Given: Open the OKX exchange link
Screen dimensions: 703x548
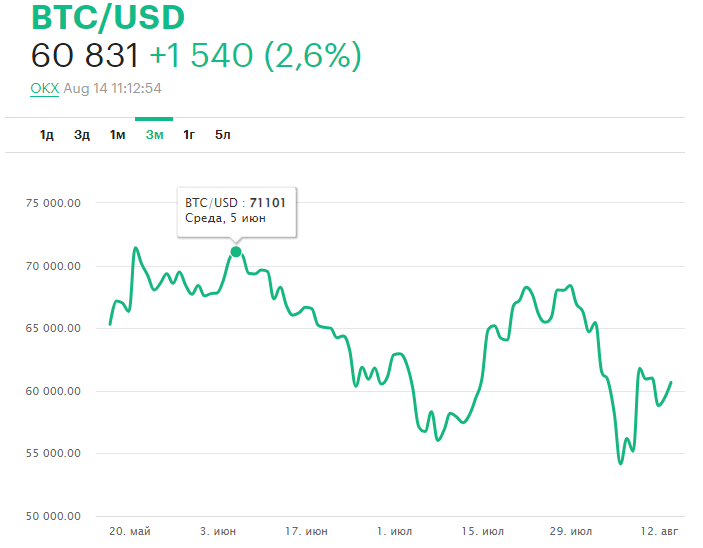Looking at the screenshot, I should click(45, 88).
